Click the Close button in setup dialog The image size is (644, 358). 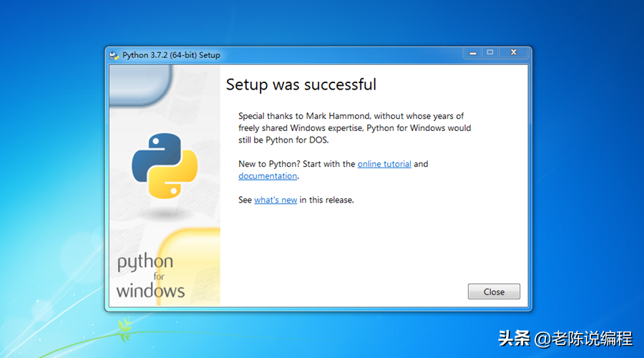pos(494,291)
